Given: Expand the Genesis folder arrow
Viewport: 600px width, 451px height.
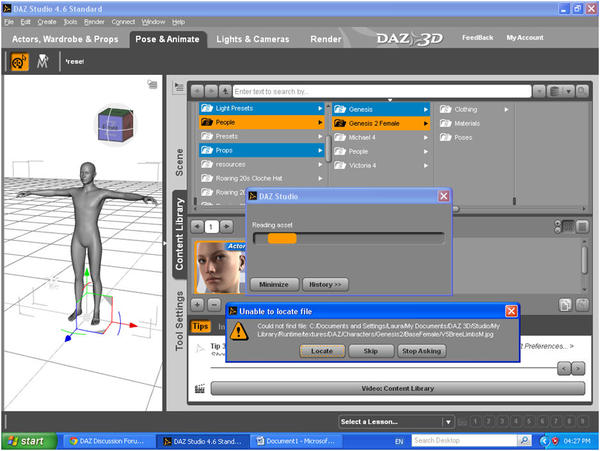Looking at the screenshot, I should [x=426, y=109].
